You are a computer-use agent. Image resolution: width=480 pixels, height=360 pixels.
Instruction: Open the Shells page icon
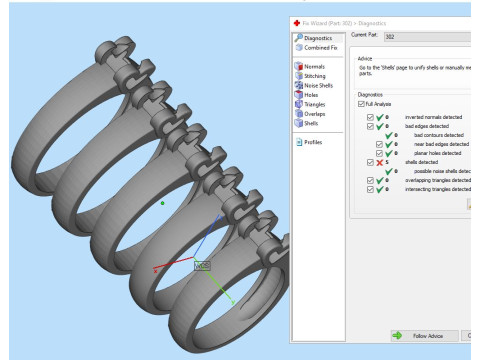coord(299,123)
